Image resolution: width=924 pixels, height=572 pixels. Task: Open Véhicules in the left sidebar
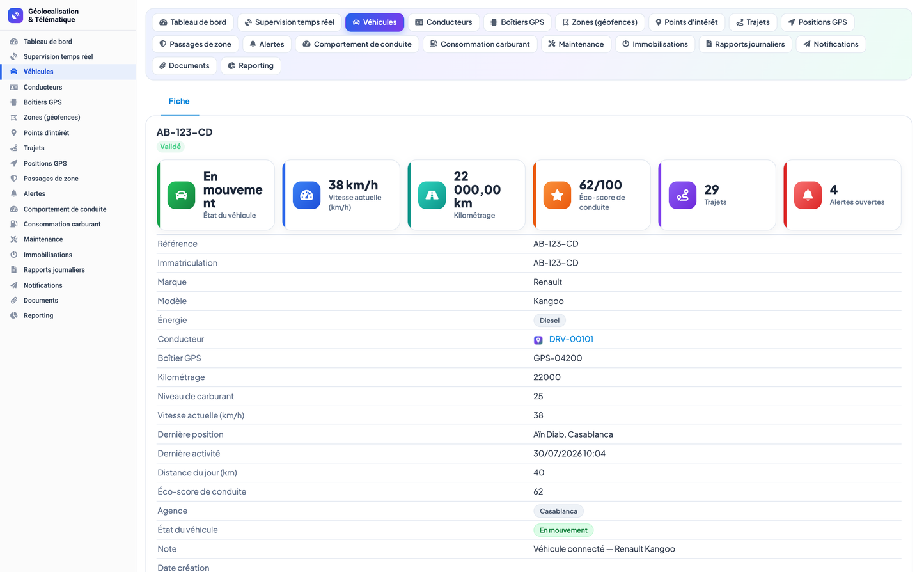68,72
